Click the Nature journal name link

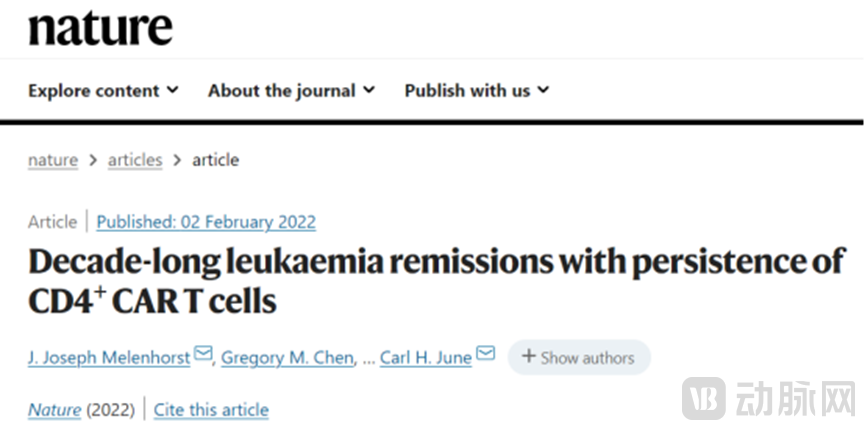tap(54, 410)
